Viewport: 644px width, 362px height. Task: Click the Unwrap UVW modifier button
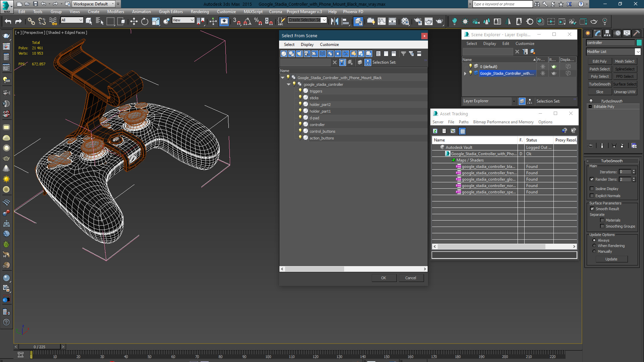pyautogui.click(x=625, y=92)
